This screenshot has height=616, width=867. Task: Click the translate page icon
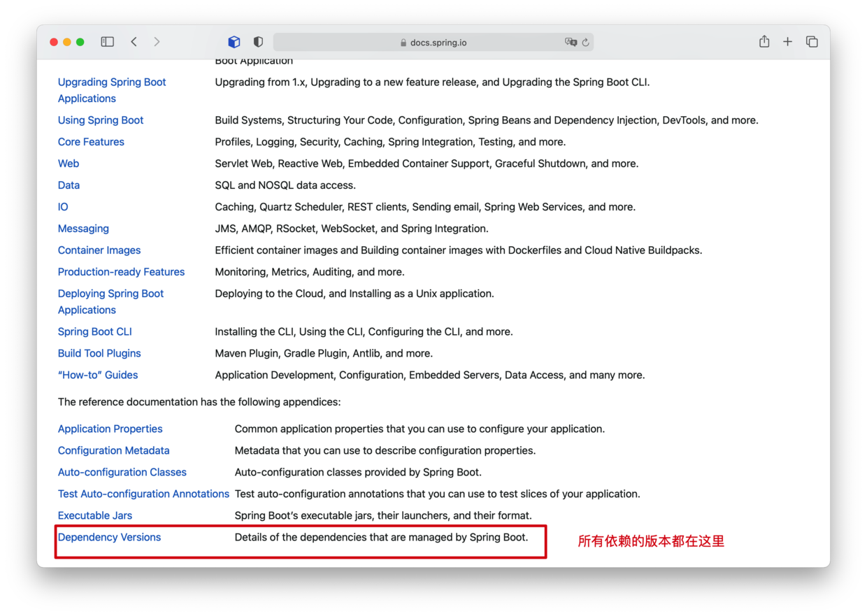coord(571,42)
